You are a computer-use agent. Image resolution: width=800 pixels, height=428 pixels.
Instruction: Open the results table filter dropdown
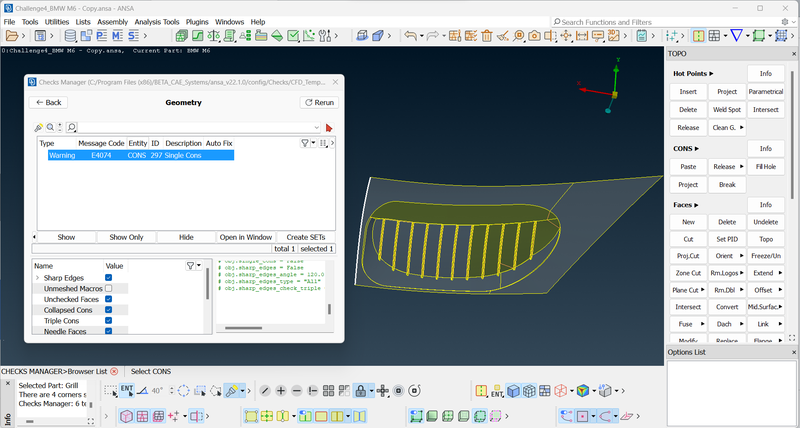[313, 143]
